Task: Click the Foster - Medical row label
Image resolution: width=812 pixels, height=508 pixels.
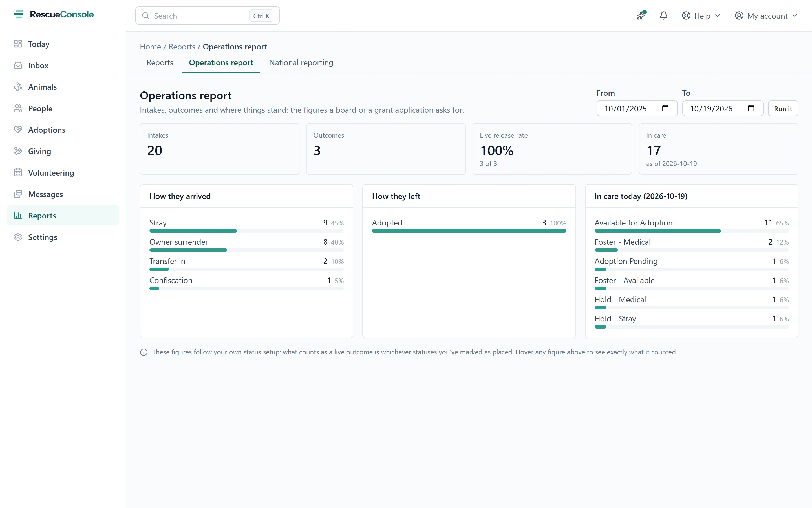Action: pyautogui.click(x=623, y=242)
